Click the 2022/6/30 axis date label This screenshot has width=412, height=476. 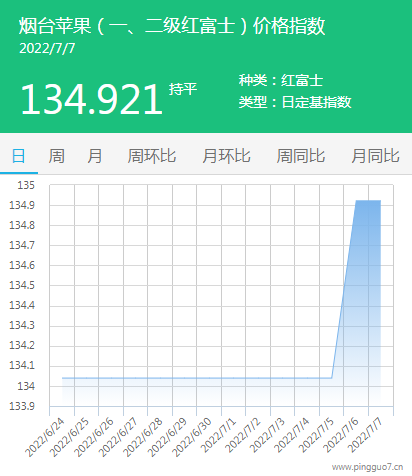tap(192, 437)
